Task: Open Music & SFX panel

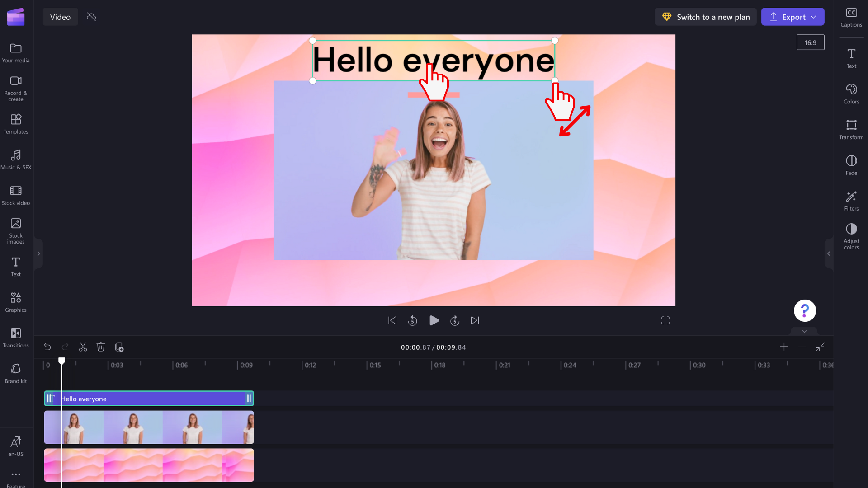Action: click(15, 160)
